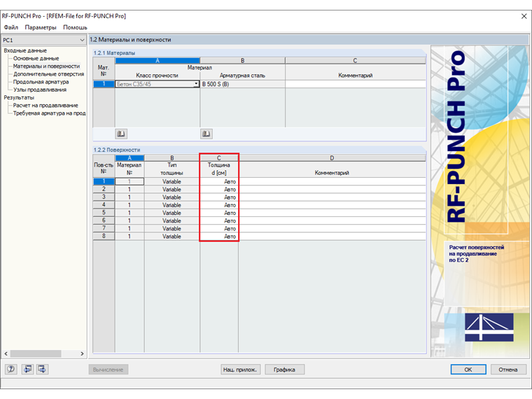Select column A header in materials table
Viewport: 532px width, 399px height.
[x=157, y=61]
